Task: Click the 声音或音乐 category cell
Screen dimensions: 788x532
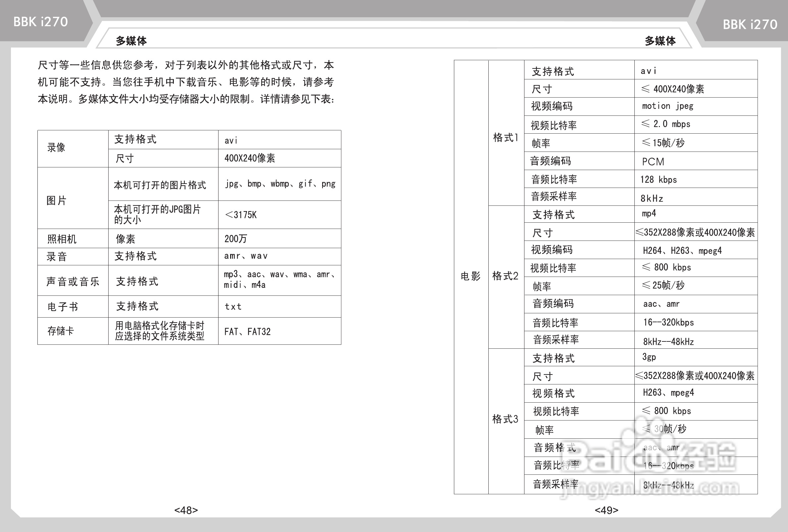Action: click(73, 281)
